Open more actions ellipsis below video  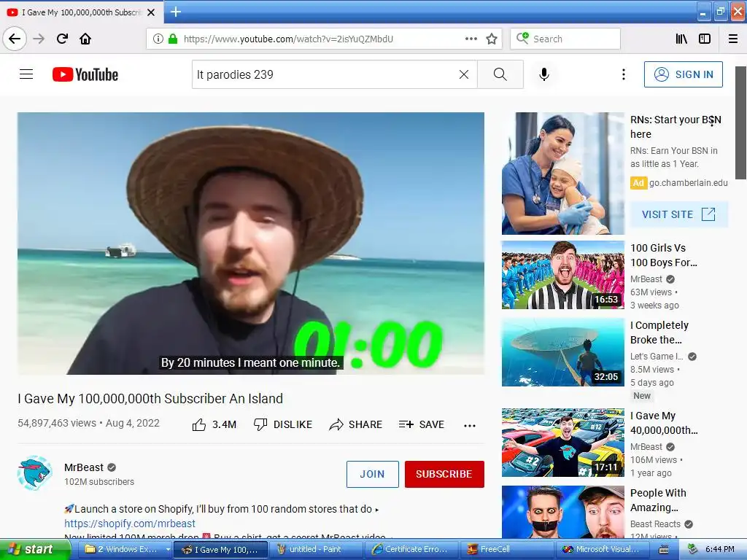(470, 425)
